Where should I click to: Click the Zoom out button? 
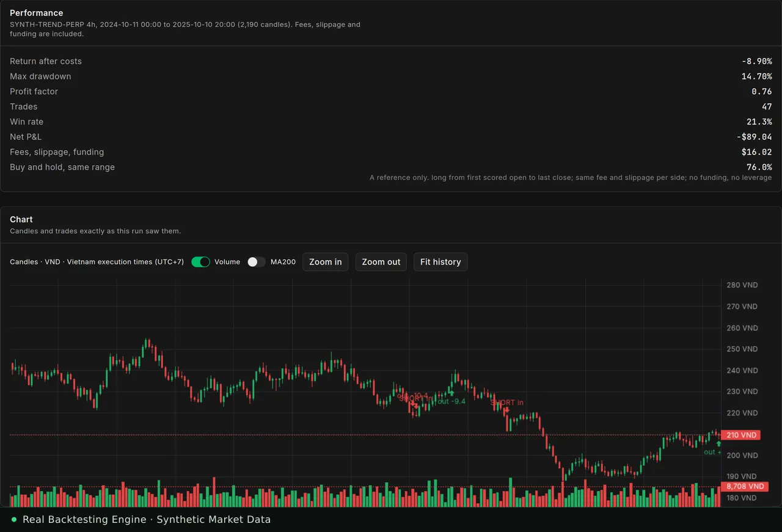tap(381, 262)
